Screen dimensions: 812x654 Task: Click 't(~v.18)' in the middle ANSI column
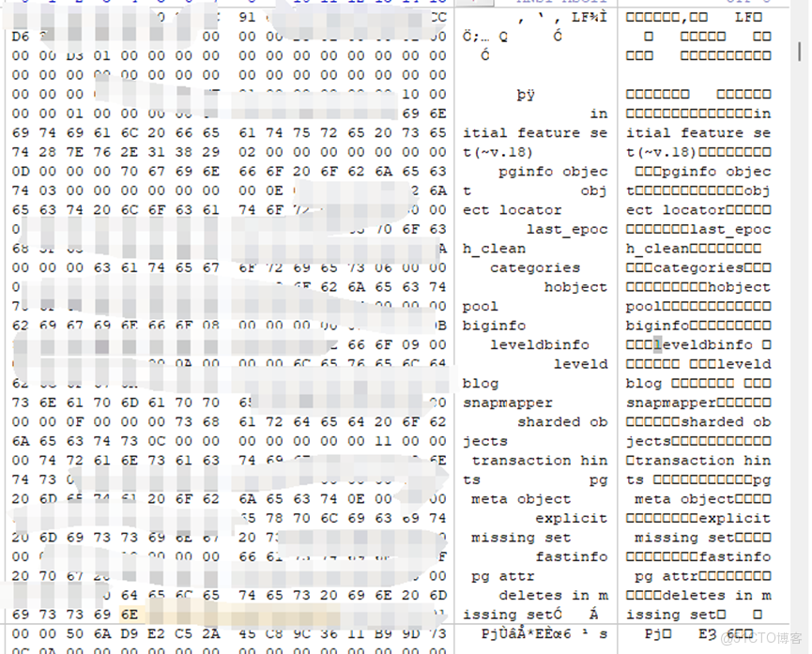pyautogui.click(x=498, y=152)
